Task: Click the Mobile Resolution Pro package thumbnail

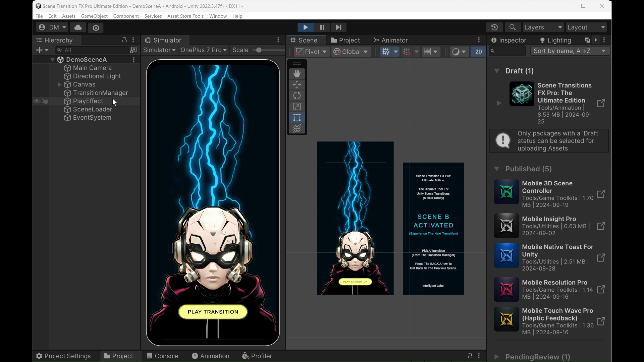Action: tap(506, 289)
